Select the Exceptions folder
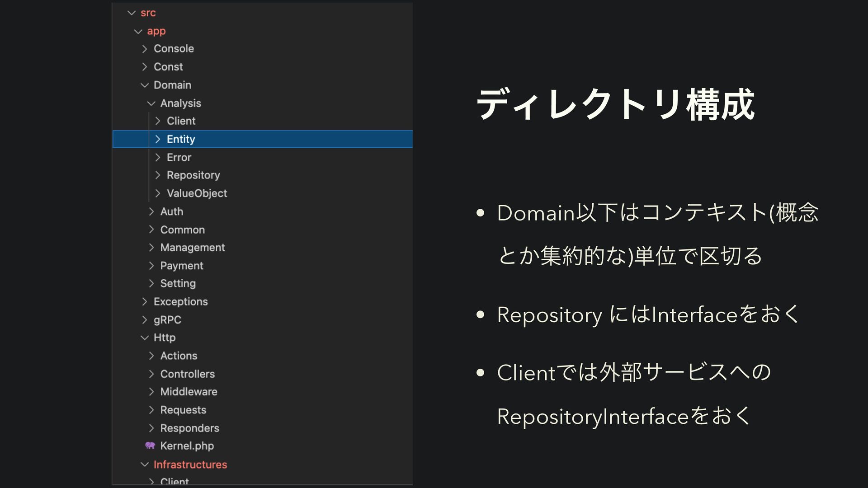 (180, 301)
